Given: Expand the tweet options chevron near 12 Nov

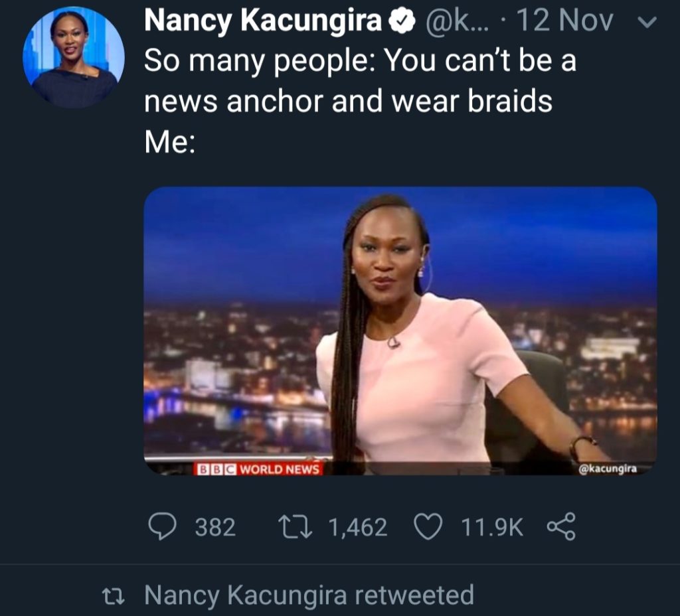Looking at the screenshot, I should click(x=648, y=22).
